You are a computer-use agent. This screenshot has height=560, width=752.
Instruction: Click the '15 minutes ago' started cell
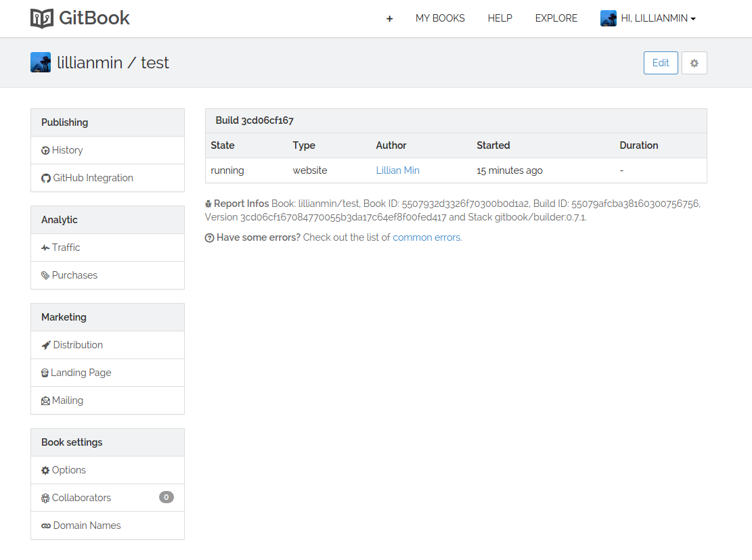tap(509, 170)
